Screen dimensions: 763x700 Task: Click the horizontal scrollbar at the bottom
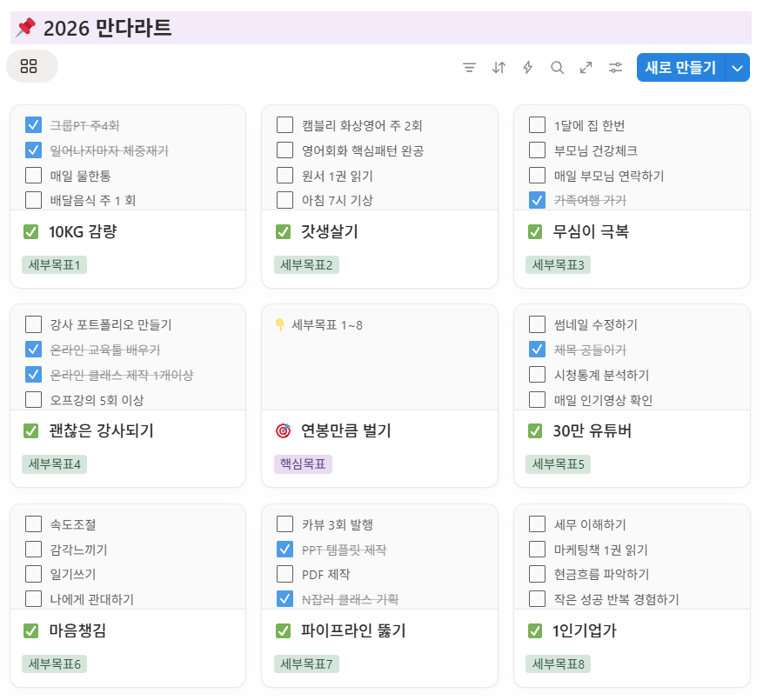(379, 697)
